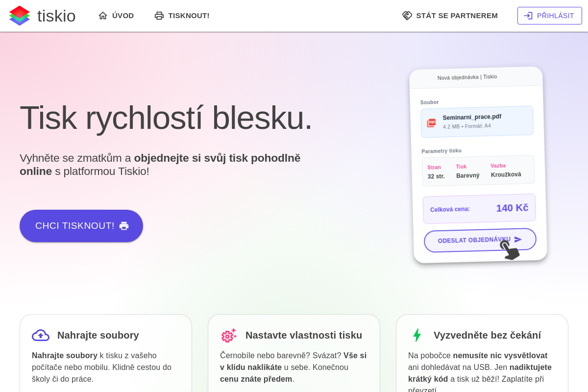Screen dimensions: 588x392
Task: Click the 'Nahrajte soubory' card heading
Action: pyautogui.click(x=98, y=335)
